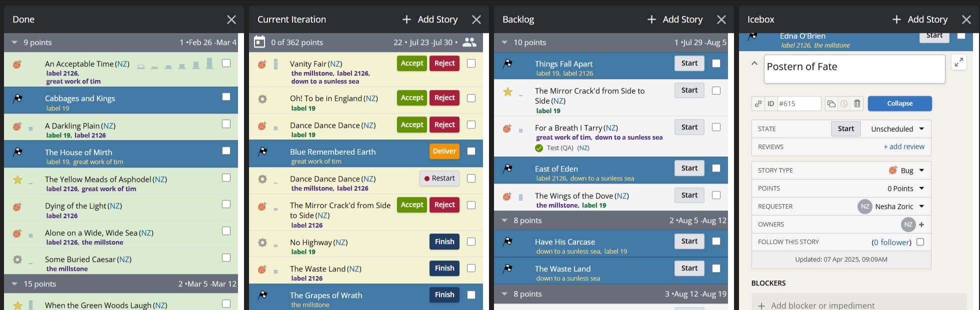
Task: Delete story using the trash icon
Action: pos(857,103)
